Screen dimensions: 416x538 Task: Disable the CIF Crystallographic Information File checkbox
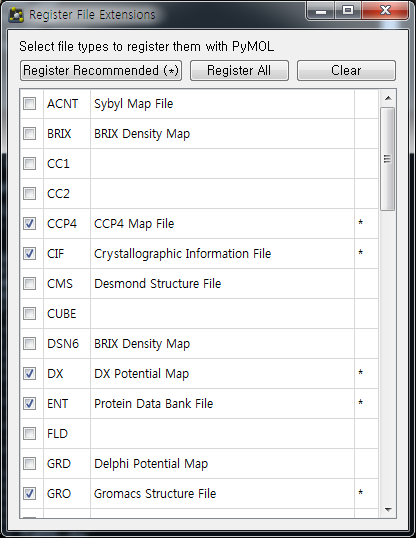30,254
